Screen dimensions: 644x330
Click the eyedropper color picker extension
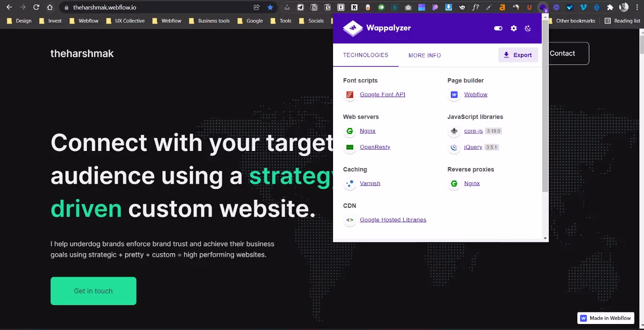click(489, 7)
